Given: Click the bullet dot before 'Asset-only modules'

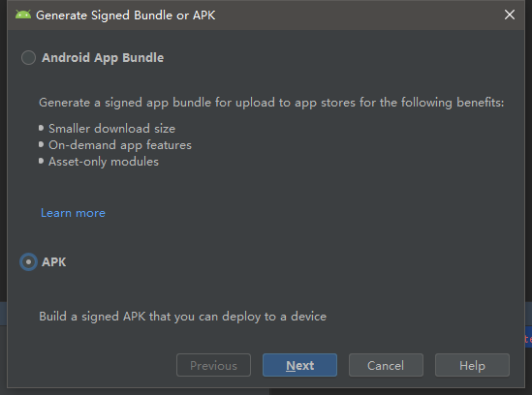Looking at the screenshot, I should [x=41, y=161].
